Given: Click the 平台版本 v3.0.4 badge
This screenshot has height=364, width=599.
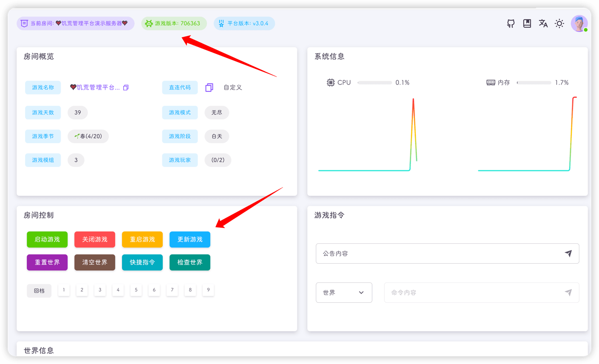Looking at the screenshot, I should [x=244, y=23].
